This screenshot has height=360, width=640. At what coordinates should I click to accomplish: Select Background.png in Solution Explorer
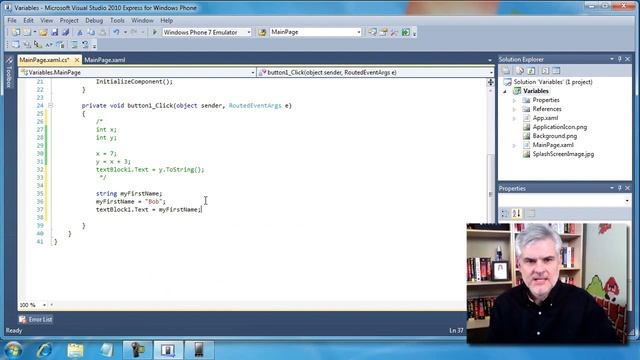point(555,136)
